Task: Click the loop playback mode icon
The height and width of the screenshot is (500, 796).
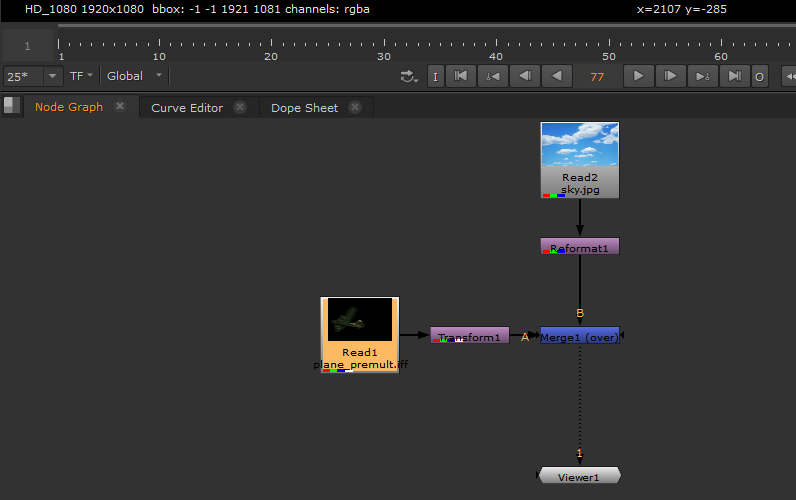Action: pyautogui.click(x=409, y=77)
